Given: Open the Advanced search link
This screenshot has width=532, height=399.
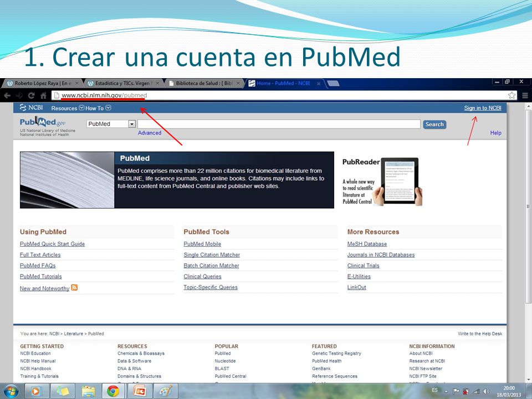Looking at the screenshot, I should coord(149,133).
